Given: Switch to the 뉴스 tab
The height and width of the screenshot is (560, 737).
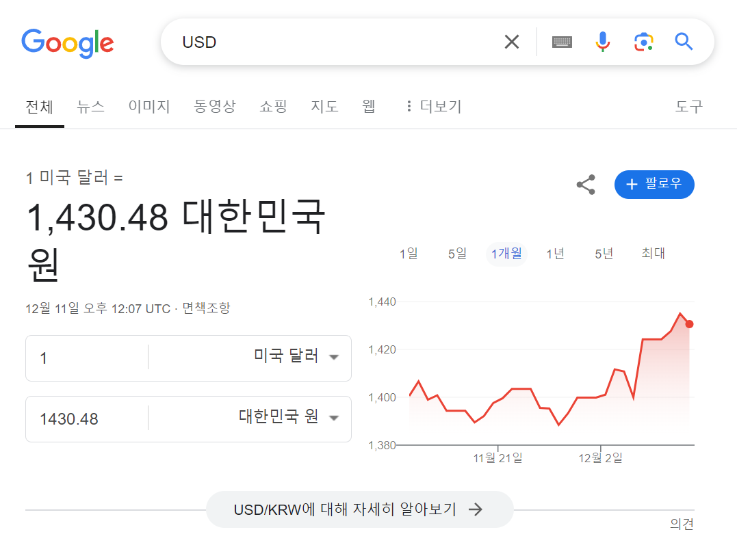Looking at the screenshot, I should point(91,107).
